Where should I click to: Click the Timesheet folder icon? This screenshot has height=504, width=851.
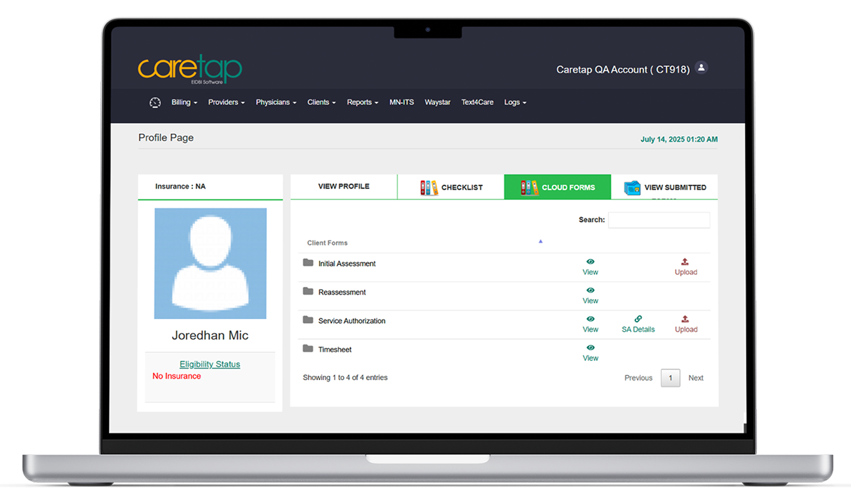308,349
